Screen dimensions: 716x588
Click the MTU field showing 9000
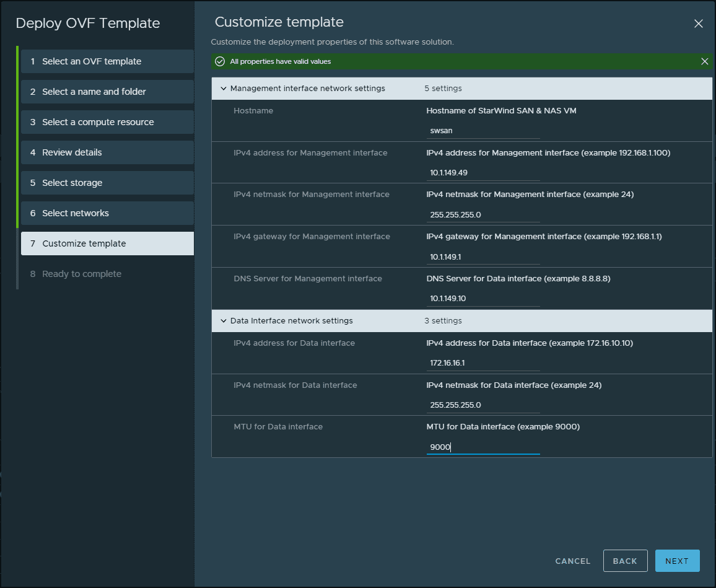click(x=483, y=447)
